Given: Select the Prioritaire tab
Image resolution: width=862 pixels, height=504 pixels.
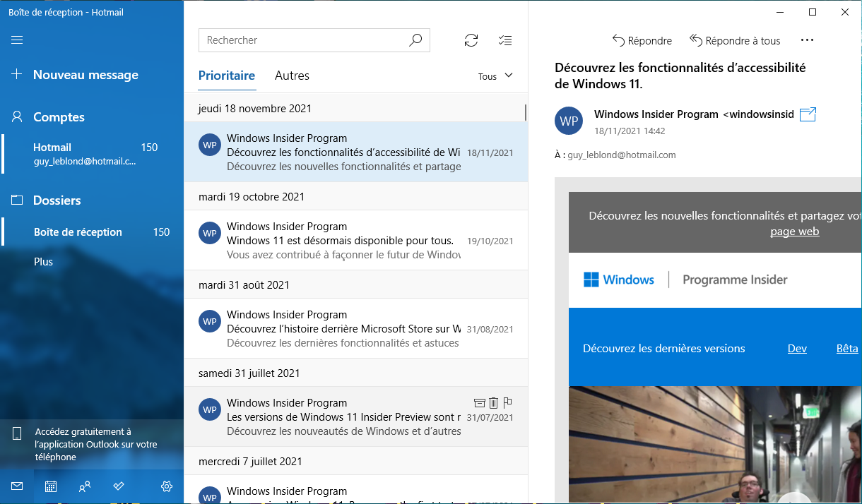Looking at the screenshot, I should coord(227,76).
